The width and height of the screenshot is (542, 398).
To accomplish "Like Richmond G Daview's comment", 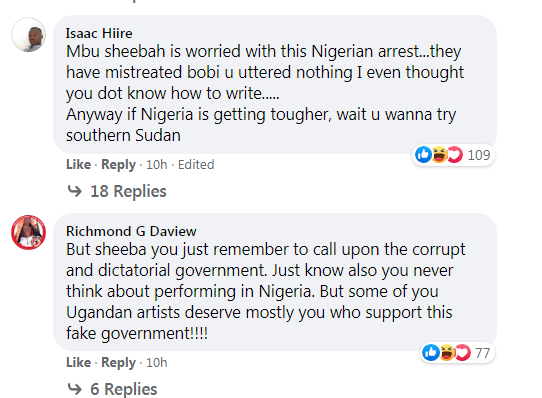I will 78,363.
